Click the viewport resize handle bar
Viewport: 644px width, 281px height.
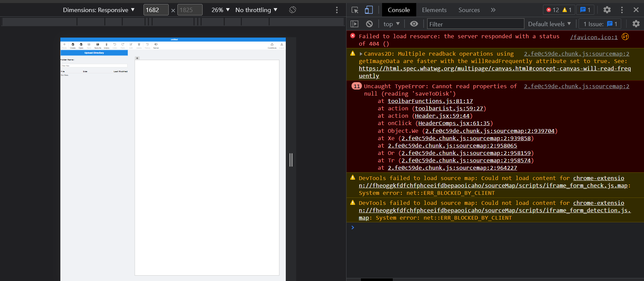291,160
